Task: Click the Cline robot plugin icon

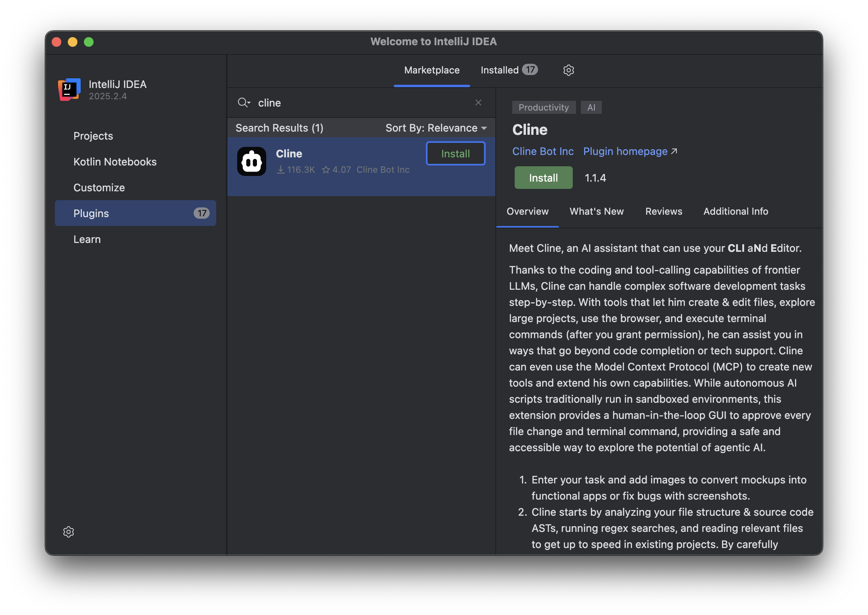Action: [252, 161]
